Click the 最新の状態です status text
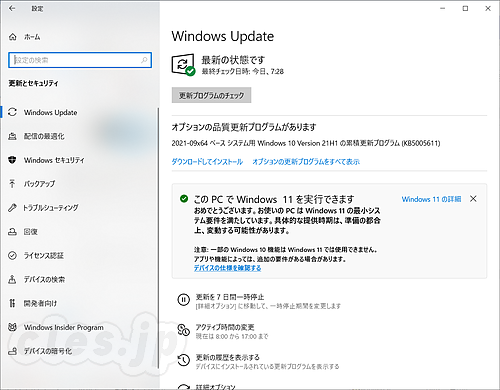This screenshot has width=500, height=390. pyautogui.click(x=233, y=60)
